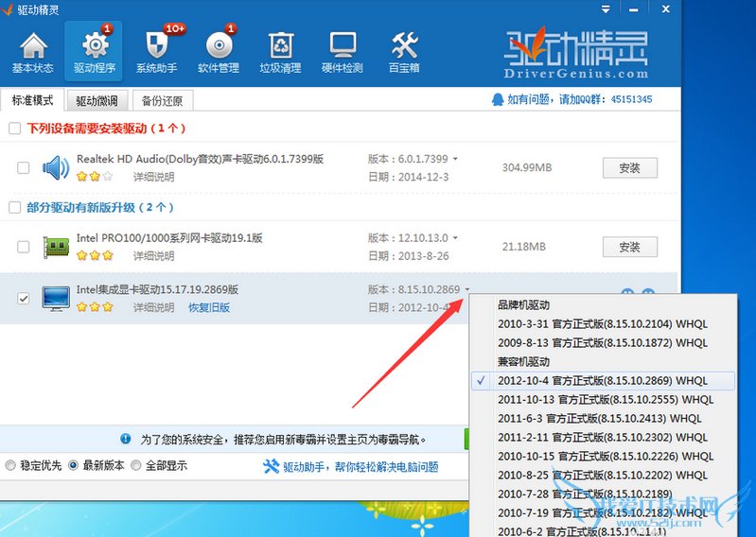Choose 2010-7-28 version 8.15.10.2189 entry
The height and width of the screenshot is (537, 756).
tap(603, 494)
